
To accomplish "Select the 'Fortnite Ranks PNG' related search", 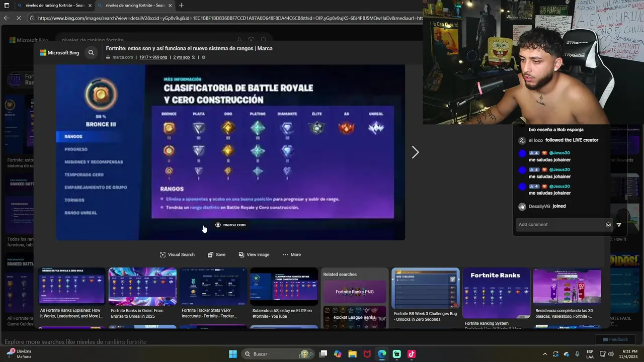I will pyautogui.click(x=355, y=292).
